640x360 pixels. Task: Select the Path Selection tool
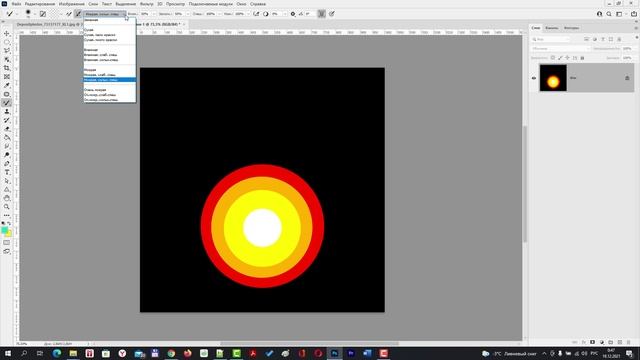7,181
